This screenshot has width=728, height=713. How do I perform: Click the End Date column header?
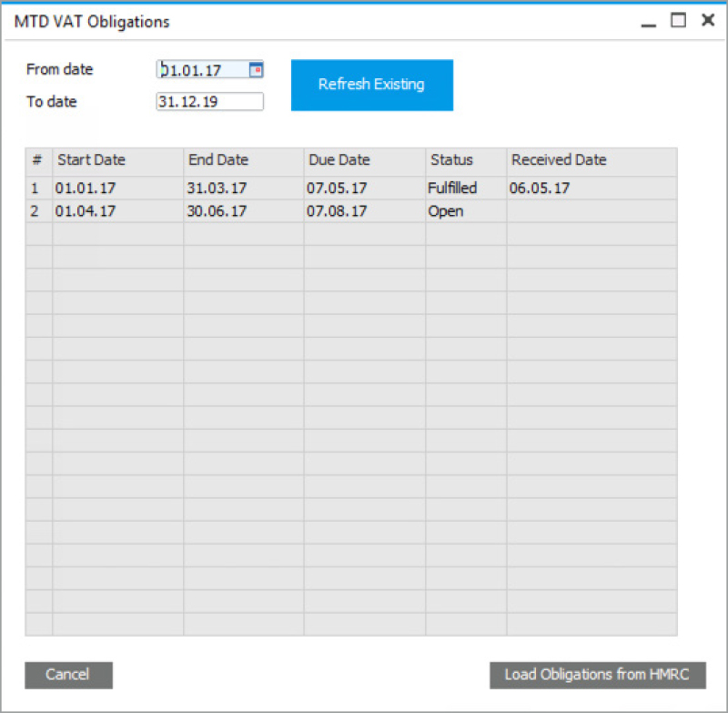243,160
